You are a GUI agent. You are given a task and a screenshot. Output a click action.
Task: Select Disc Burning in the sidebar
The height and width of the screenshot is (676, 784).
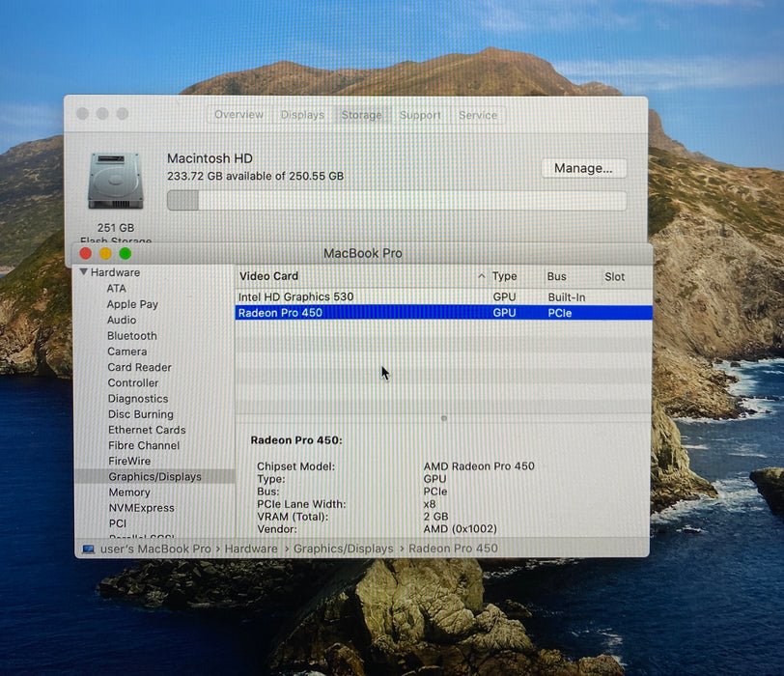(x=141, y=414)
